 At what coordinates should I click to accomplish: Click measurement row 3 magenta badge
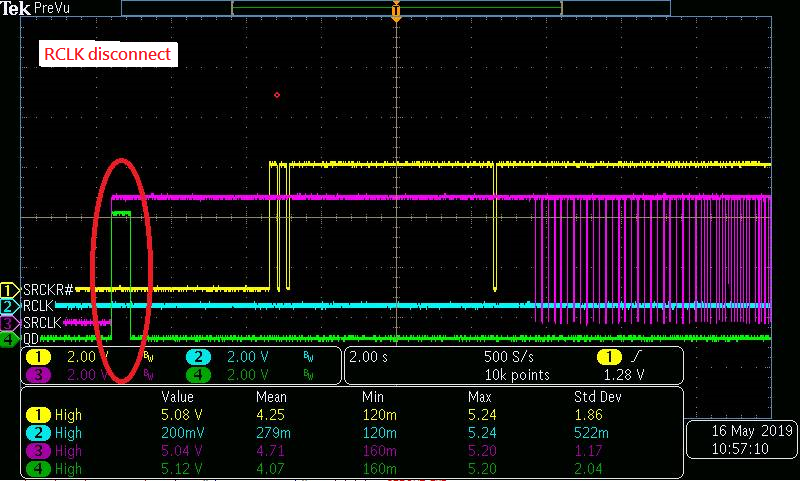pyautogui.click(x=38, y=451)
